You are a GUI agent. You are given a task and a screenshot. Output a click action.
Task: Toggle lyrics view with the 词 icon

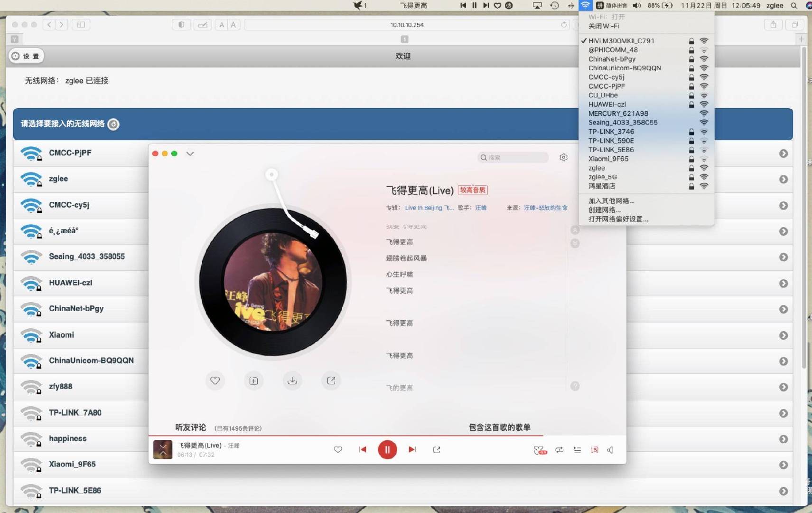[x=594, y=450]
